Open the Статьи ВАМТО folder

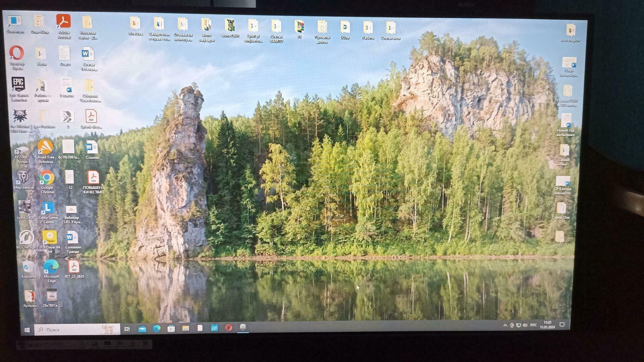276,31
